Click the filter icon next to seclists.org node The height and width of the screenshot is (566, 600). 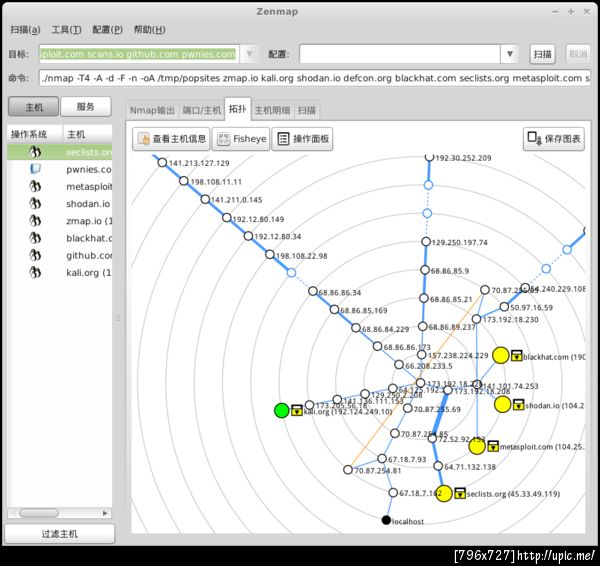tap(460, 493)
